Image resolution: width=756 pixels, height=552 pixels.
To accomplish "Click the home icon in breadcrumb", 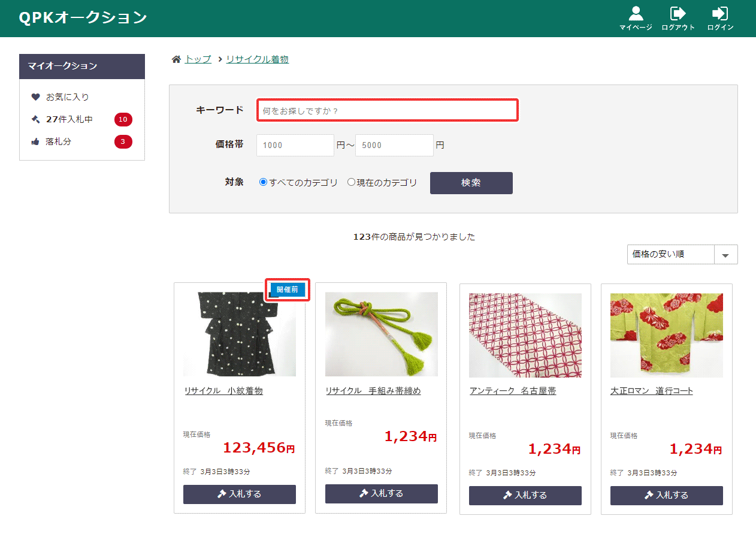I will [176, 59].
